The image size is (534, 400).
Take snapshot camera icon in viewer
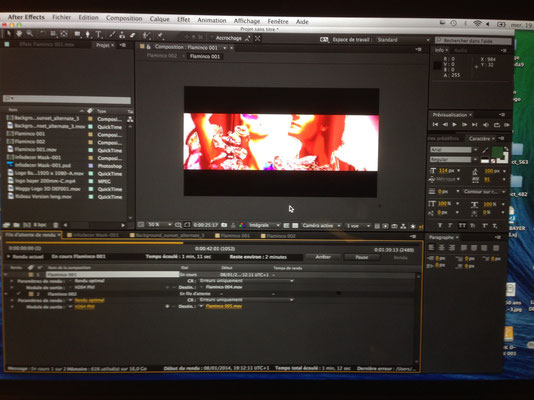coord(224,225)
